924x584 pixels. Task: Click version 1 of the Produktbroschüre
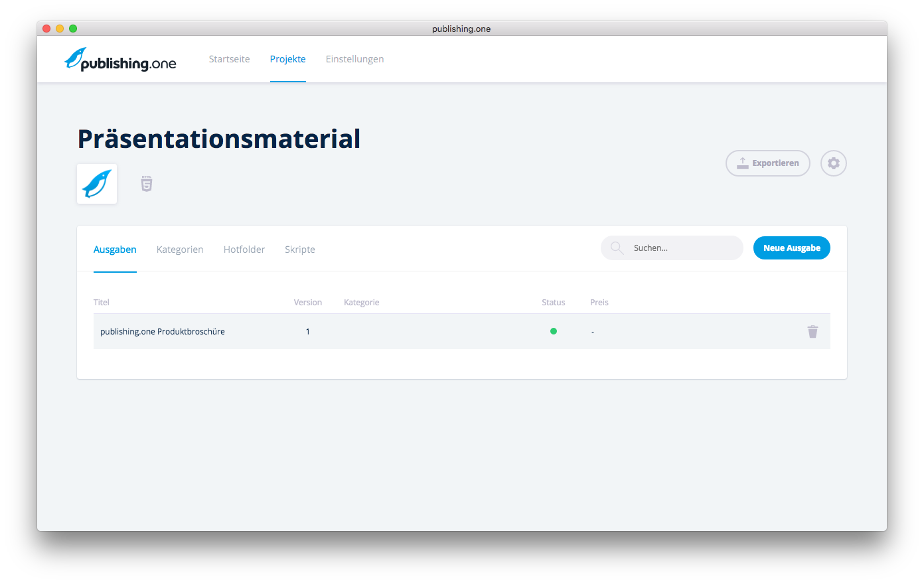308,332
